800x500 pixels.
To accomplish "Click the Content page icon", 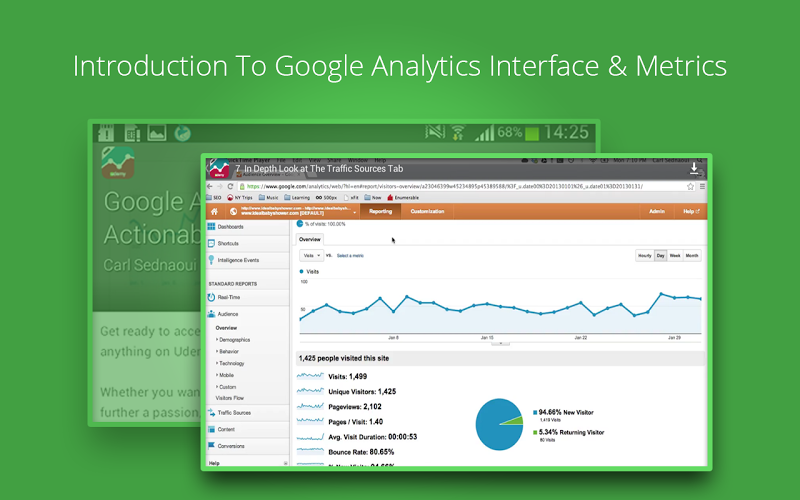I will pos(211,429).
